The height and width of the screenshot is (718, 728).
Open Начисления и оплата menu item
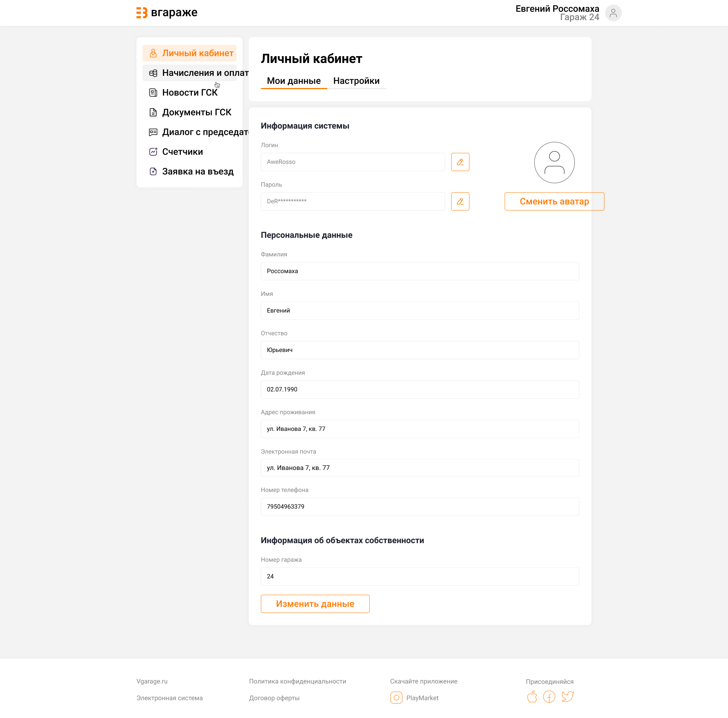(190, 73)
